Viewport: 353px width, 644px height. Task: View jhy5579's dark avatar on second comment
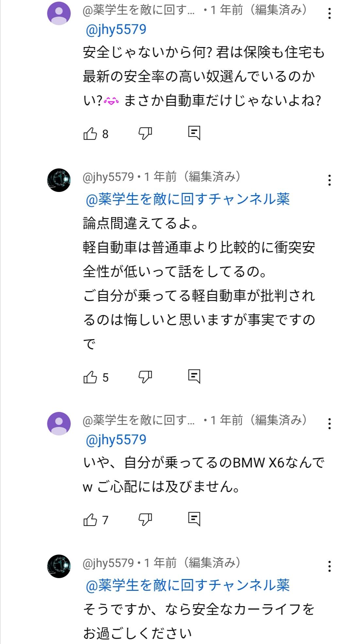point(59,180)
